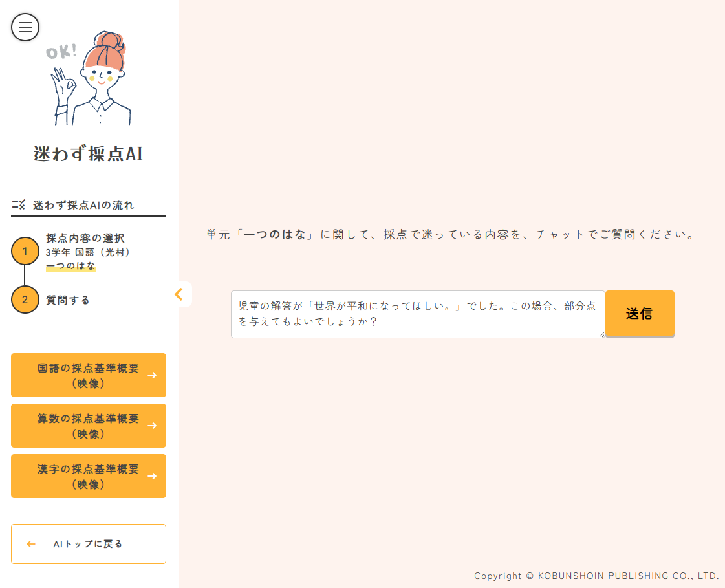The height and width of the screenshot is (588, 725).
Task: Click the left arrow icon on AIトップに戻る
Action: click(31, 544)
